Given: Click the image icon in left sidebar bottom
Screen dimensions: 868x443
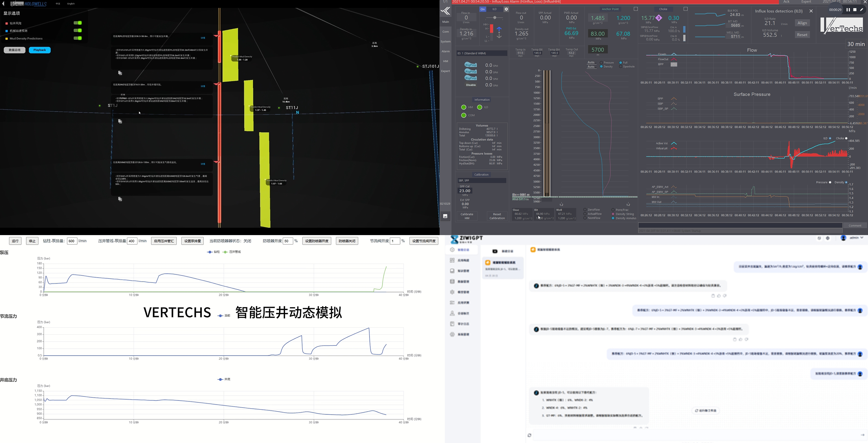Looking at the screenshot, I should [445, 216].
